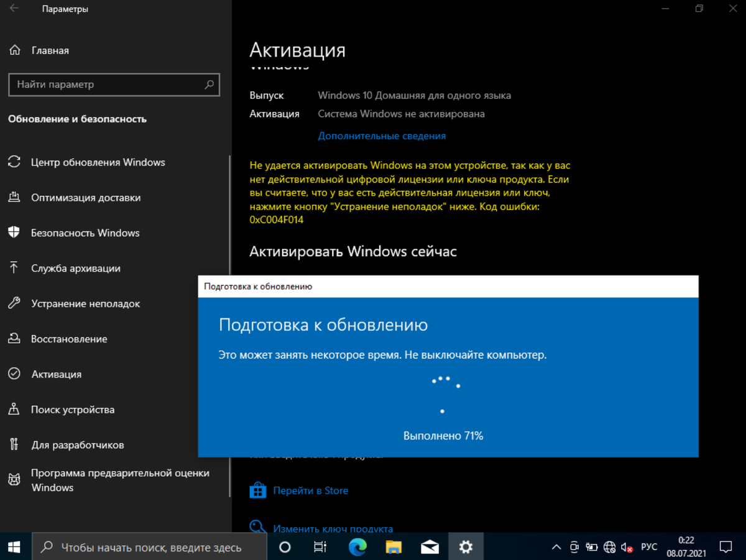This screenshot has width=746, height=560.
Task: Open the notification center icon
Action: tap(725, 547)
